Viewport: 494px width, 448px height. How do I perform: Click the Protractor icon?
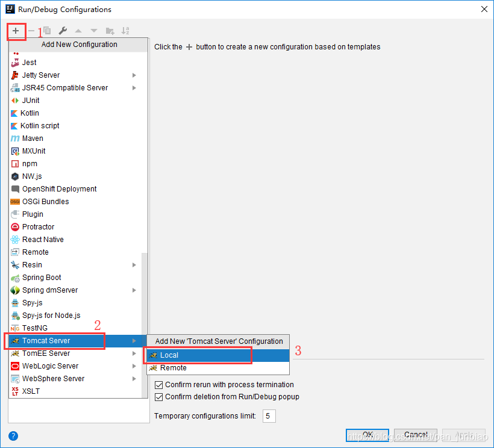(15, 226)
